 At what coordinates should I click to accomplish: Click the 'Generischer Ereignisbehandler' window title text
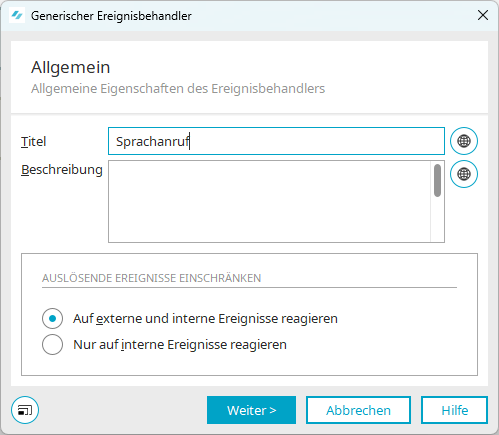pyautogui.click(x=111, y=16)
